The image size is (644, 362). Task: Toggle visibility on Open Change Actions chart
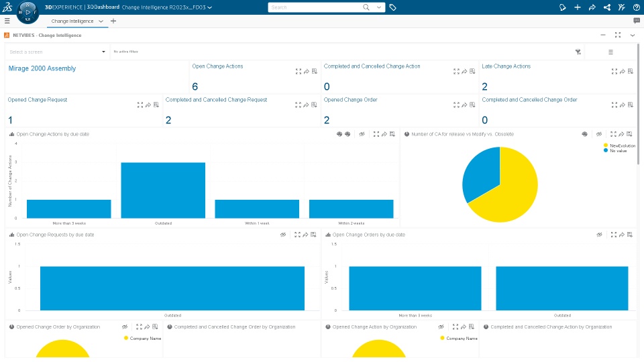(x=362, y=134)
